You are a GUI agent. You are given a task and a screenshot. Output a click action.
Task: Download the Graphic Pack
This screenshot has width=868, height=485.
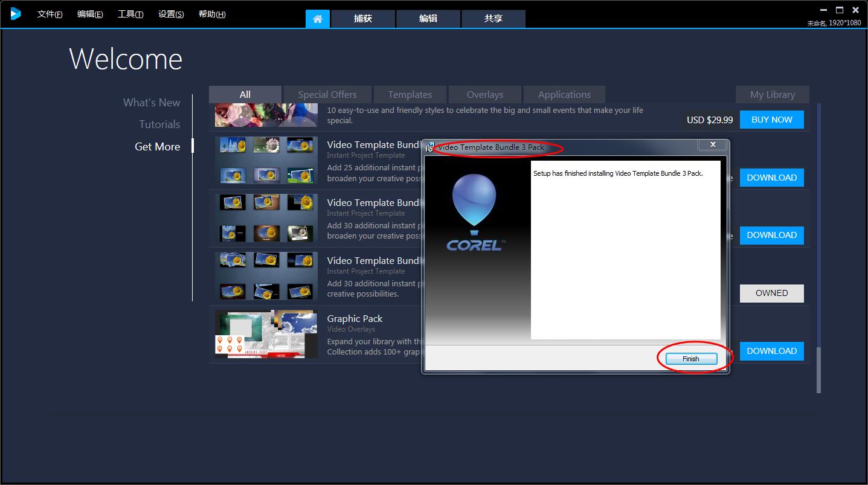[772, 351]
